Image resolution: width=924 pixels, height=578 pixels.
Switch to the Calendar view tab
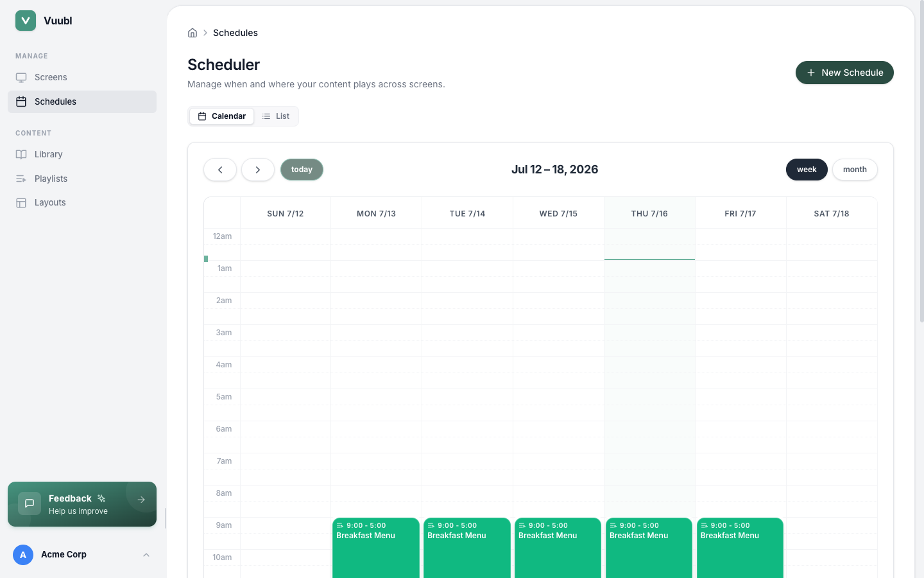pyautogui.click(x=222, y=116)
